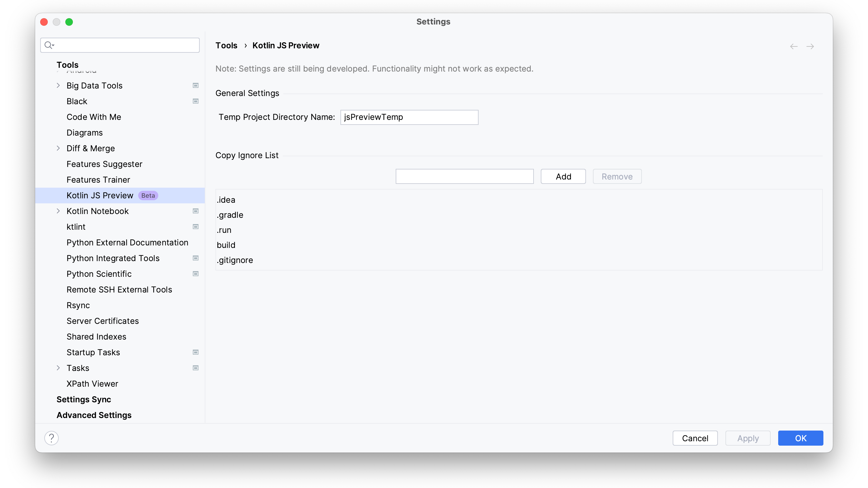Expand the Tasks settings section
Viewport: 868px width, 488px height.
58,367
